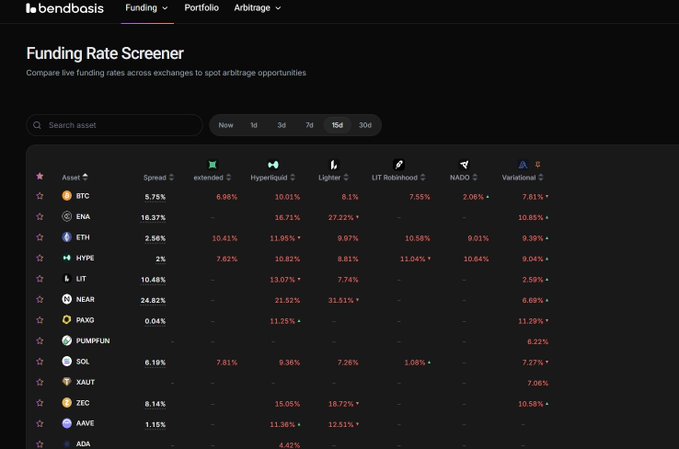Sort table by Spread column
Image resolution: width=679 pixels, height=449 pixels.
158,178
